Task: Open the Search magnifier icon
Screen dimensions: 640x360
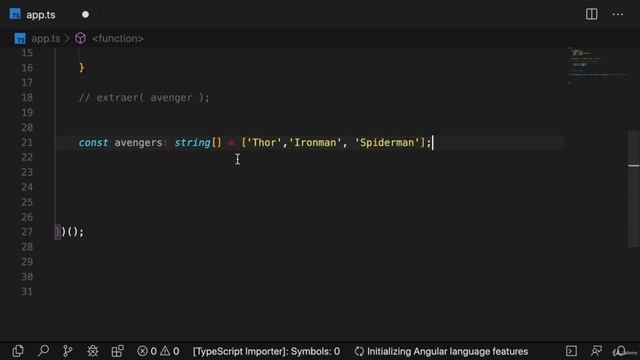Action: click(x=43, y=351)
